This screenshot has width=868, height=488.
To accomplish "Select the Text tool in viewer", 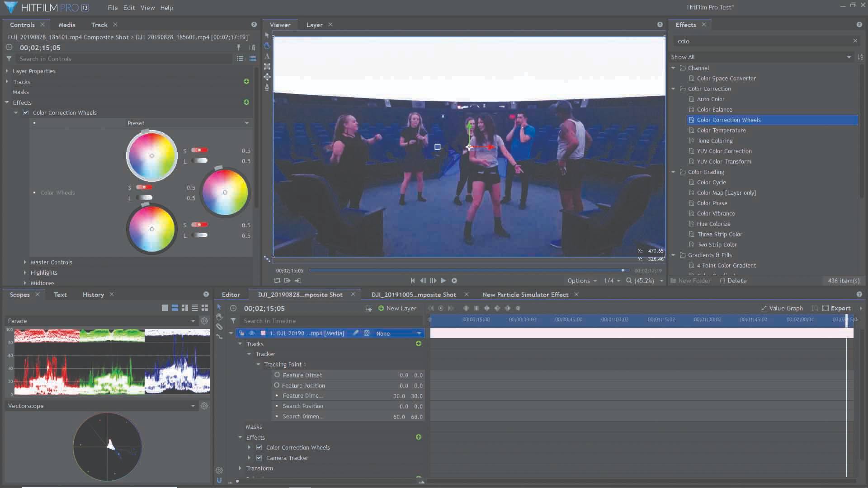I will [267, 56].
